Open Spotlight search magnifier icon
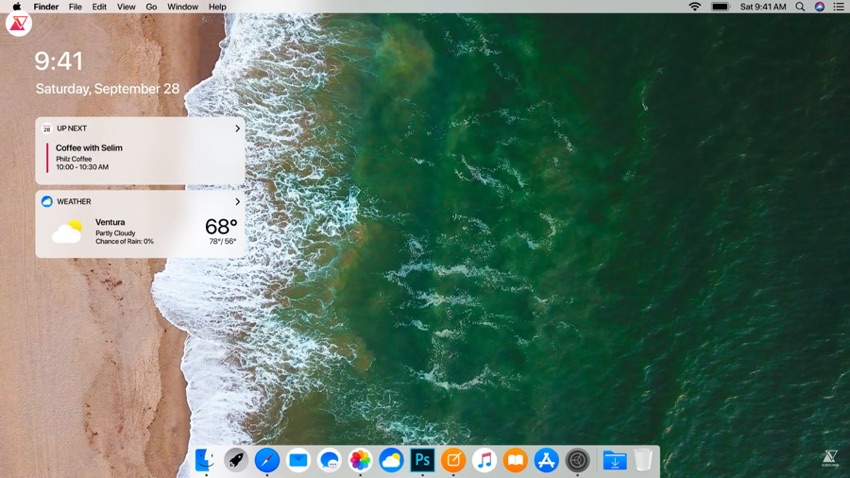 [x=800, y=7]
